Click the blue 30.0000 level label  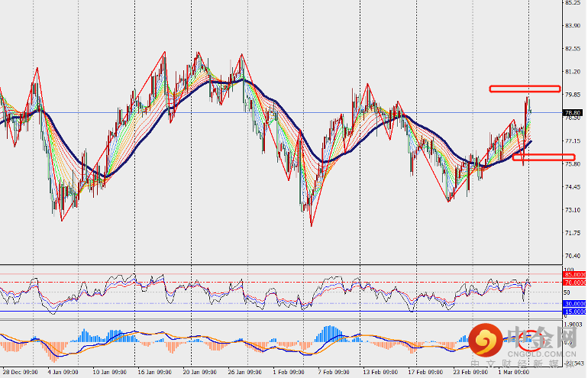coord(574,303)
